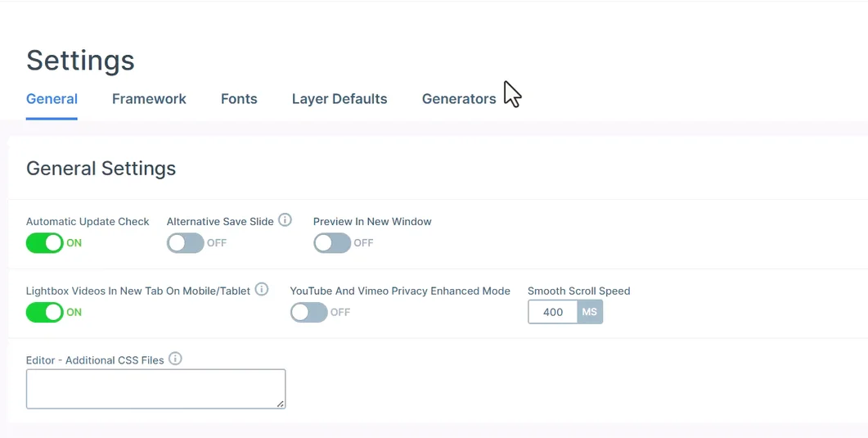Go to the Layer Defaults tab

340,99
